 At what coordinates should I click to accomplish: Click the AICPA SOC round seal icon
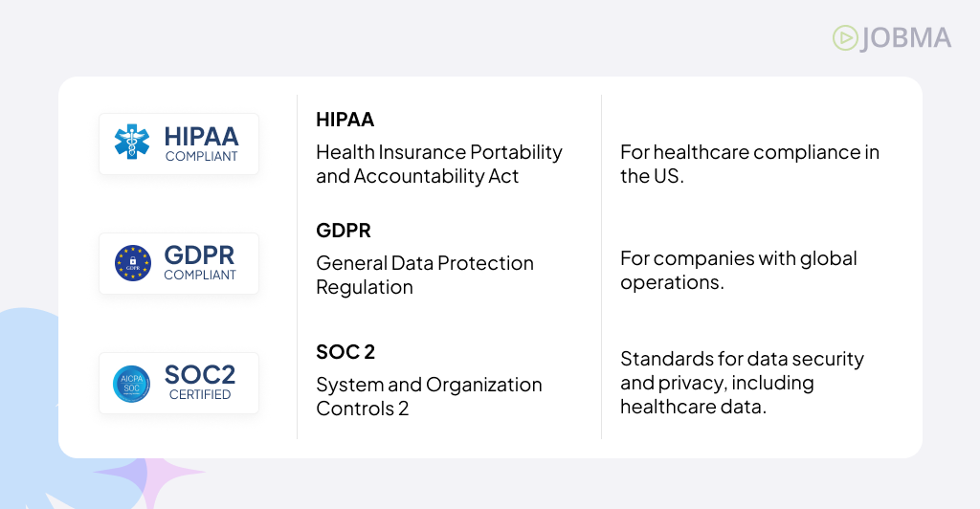[131, 384]
